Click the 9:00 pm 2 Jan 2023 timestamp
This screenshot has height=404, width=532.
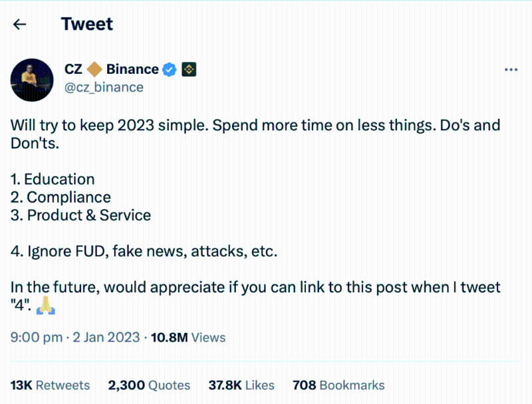75,338
